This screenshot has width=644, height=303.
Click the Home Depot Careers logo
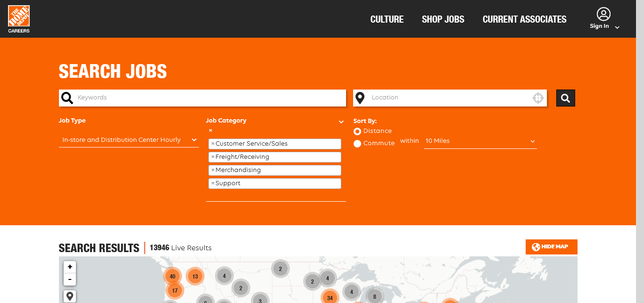tap(19, 19)
